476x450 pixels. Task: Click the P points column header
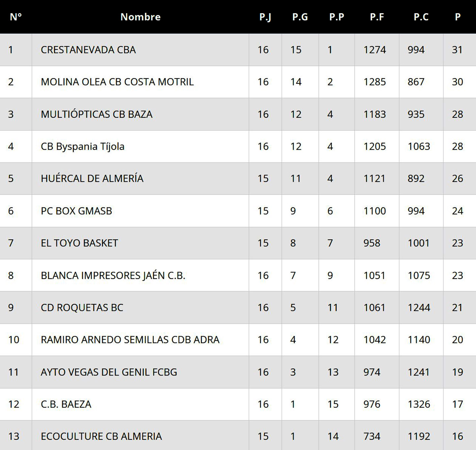coord(458,17)
